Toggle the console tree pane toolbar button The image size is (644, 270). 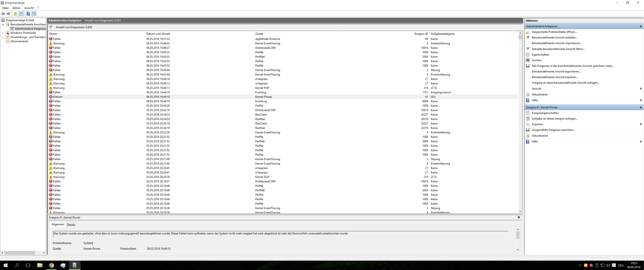[x=21, y=14]
